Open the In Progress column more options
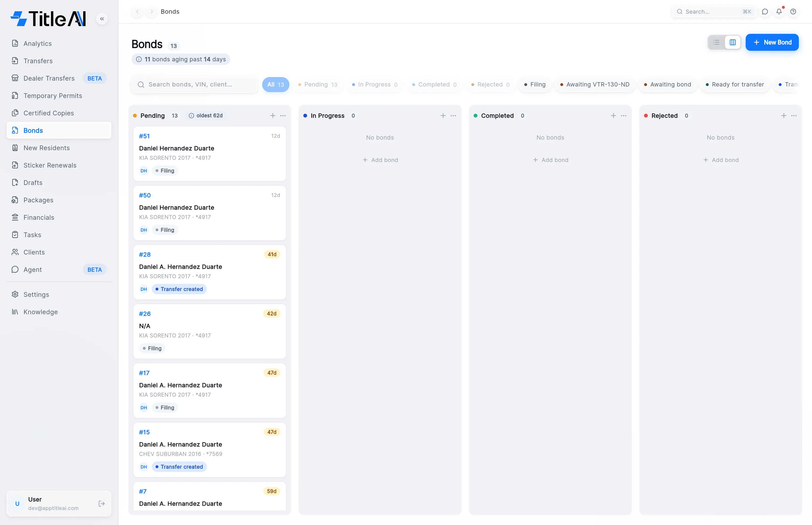 (453, 116)
